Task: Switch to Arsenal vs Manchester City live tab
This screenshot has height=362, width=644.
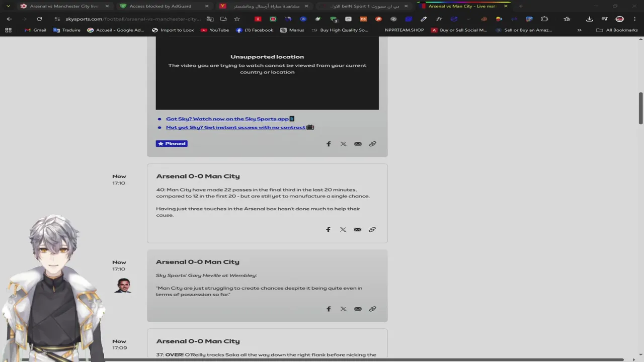Action: 64,6
